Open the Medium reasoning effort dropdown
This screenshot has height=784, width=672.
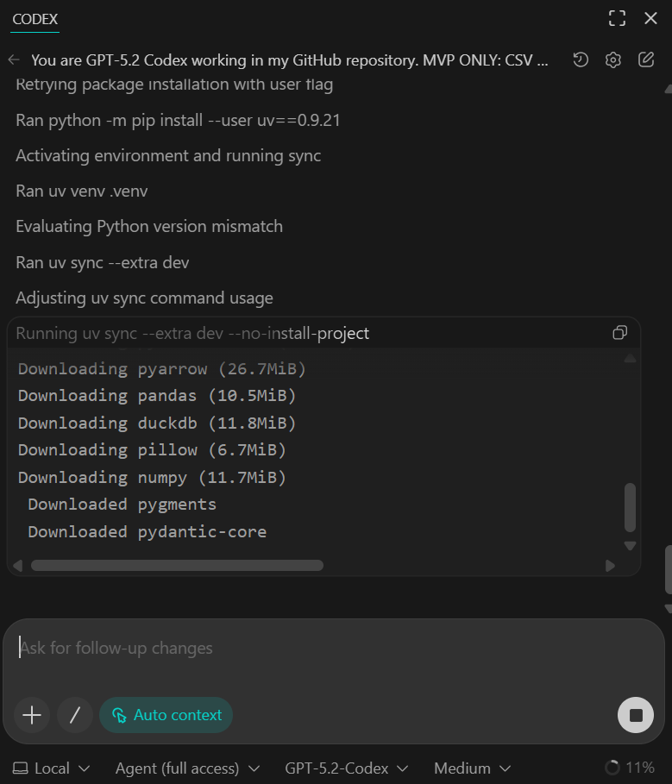point(471,768)
